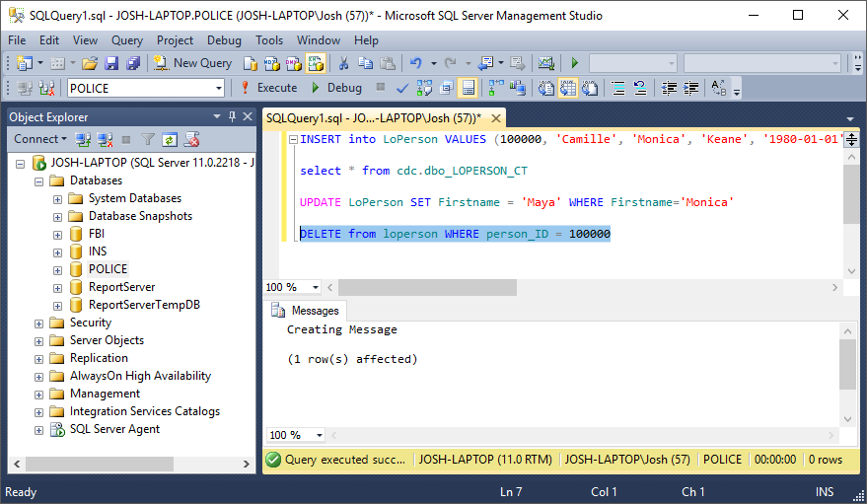Open the POLICE database dropdown
The height and width of the screenshot is (504, 867).
coord(219,89)
